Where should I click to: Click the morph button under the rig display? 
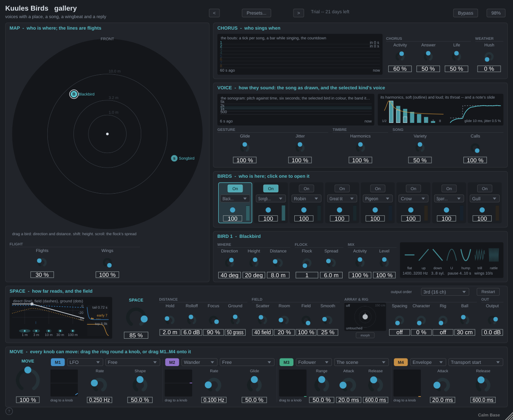tap(365, 335)
